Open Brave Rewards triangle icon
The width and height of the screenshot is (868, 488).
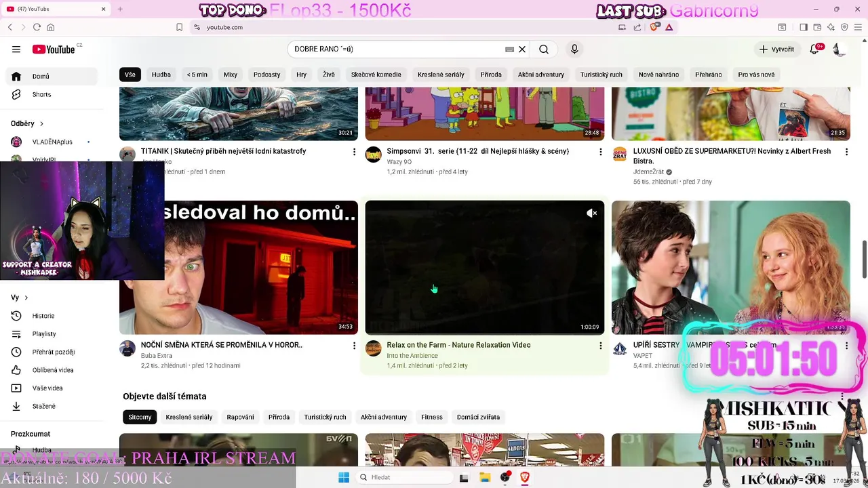coord(669,27)
